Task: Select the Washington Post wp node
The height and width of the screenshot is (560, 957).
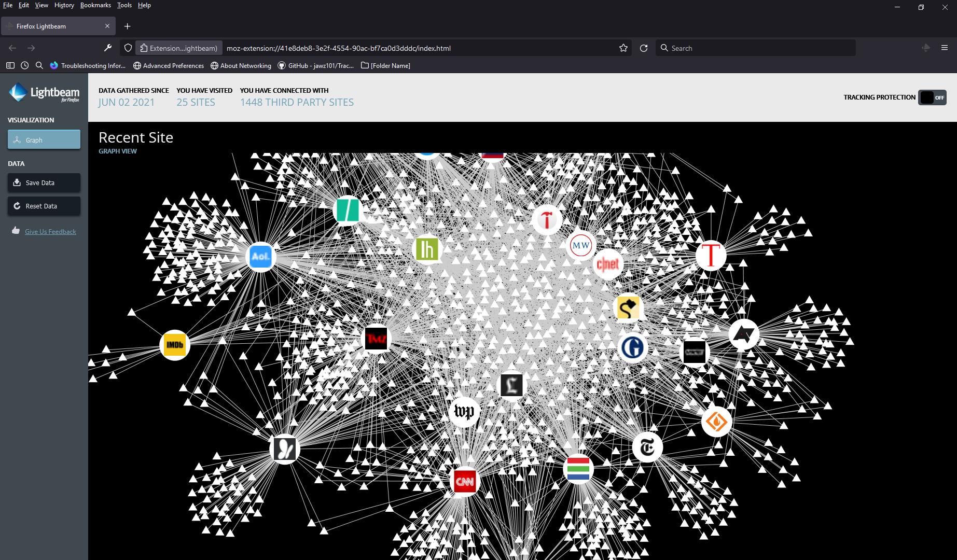Action: coord(464,412)
